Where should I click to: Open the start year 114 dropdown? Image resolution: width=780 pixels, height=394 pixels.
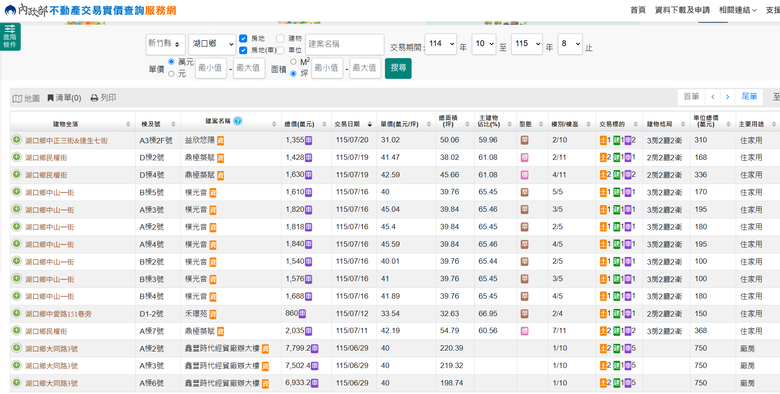click(x=441, y=44)
